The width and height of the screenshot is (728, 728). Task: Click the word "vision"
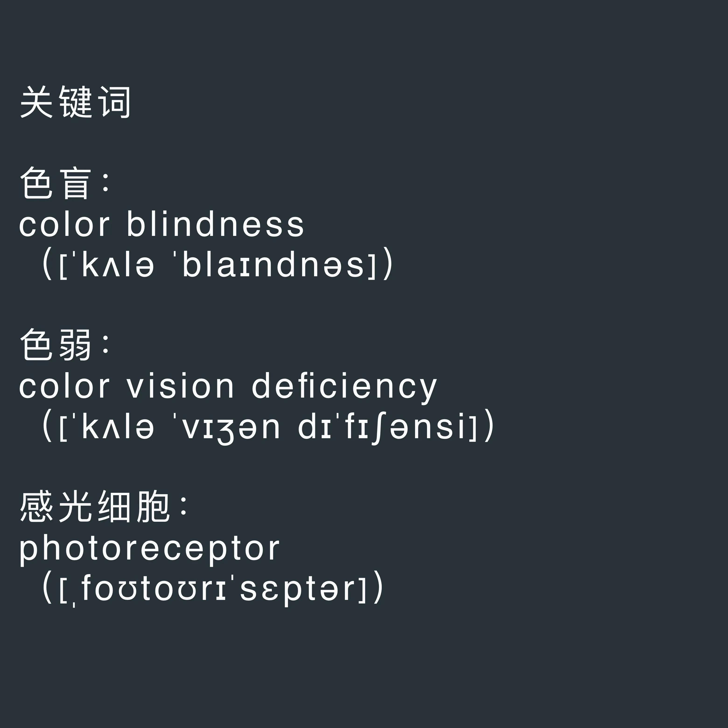pyautogui.click(x=181, y=386)
